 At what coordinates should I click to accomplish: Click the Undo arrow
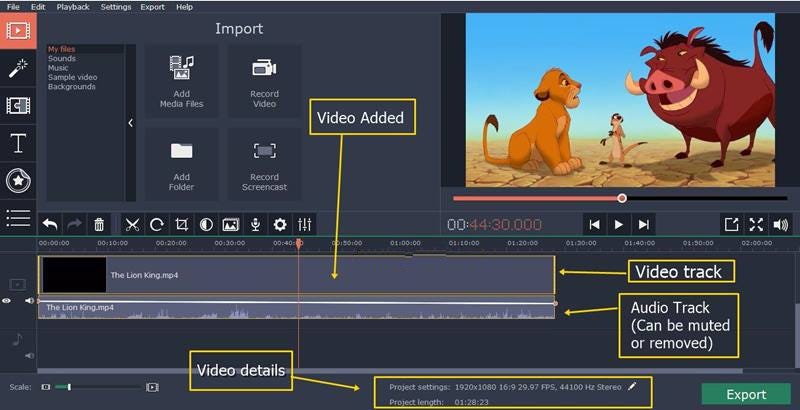coord(49,224)
